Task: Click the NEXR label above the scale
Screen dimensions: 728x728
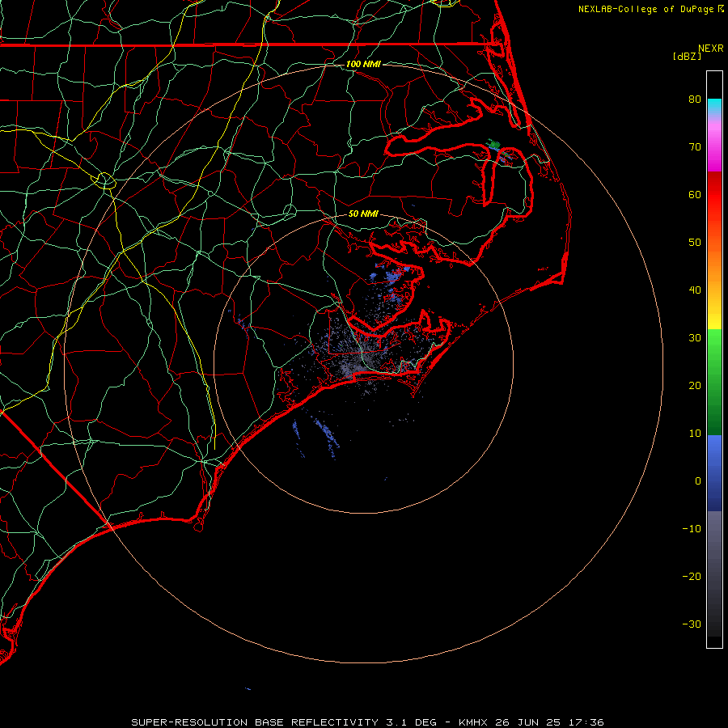Action: point(710,49)
